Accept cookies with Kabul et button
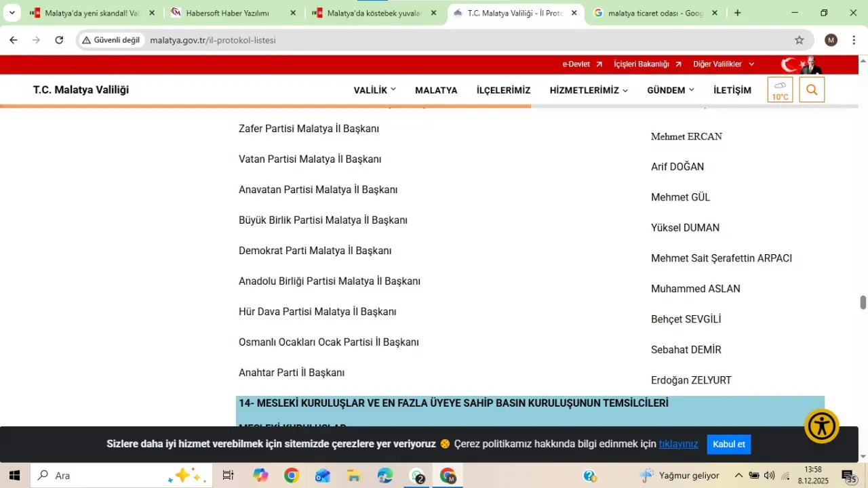Viewport: 868px width, 488px height. tap(728, 444)
